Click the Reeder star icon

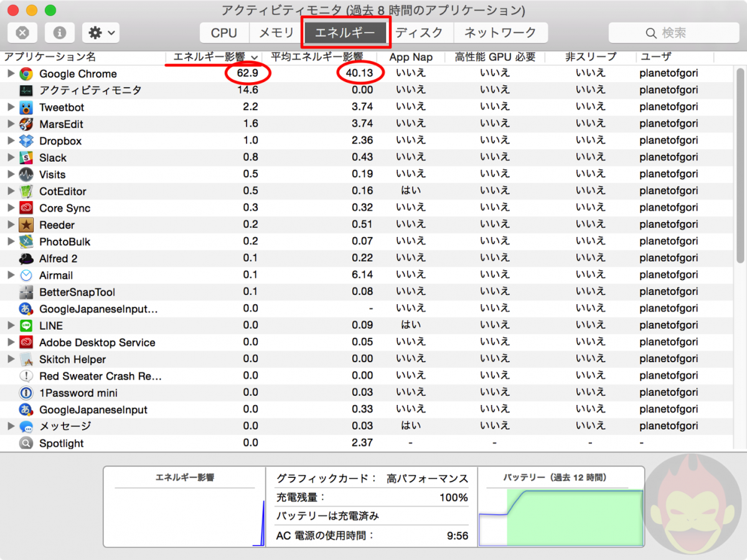[26, 225]
